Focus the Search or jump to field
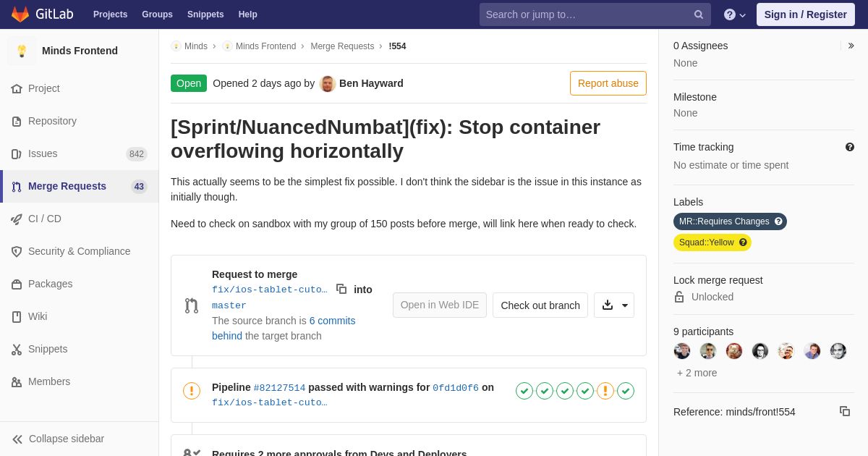This screenshot has height=456, width=868. click(586, 14)
